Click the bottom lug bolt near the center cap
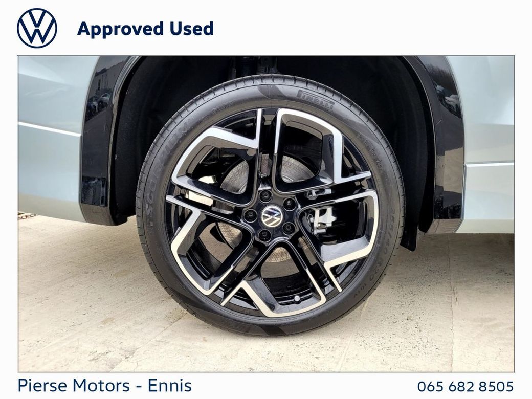532x399 pixels. [x=264, y=235]
